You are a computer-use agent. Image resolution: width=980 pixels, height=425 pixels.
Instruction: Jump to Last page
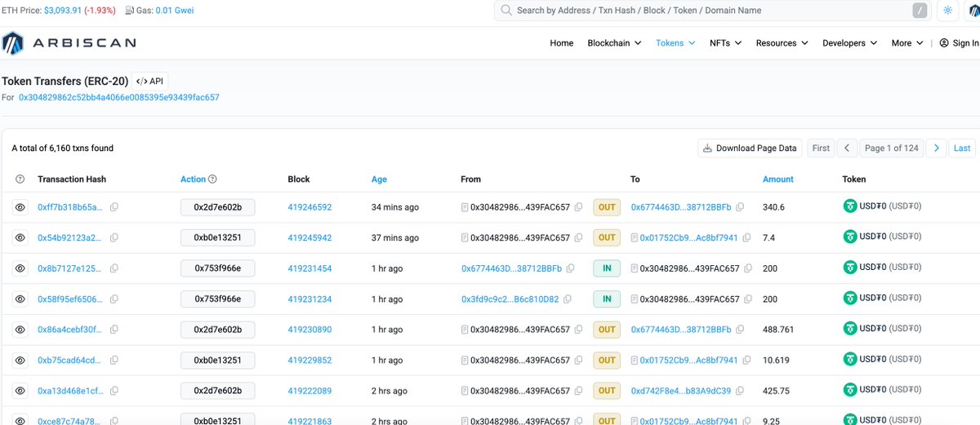pyautogui.click(x=962, y=148)
